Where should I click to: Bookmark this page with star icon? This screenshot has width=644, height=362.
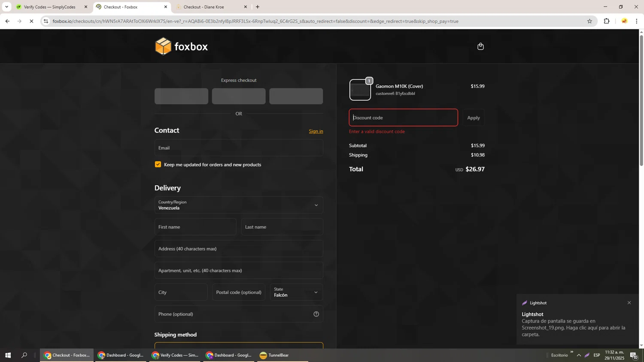(x=589, y=21)
